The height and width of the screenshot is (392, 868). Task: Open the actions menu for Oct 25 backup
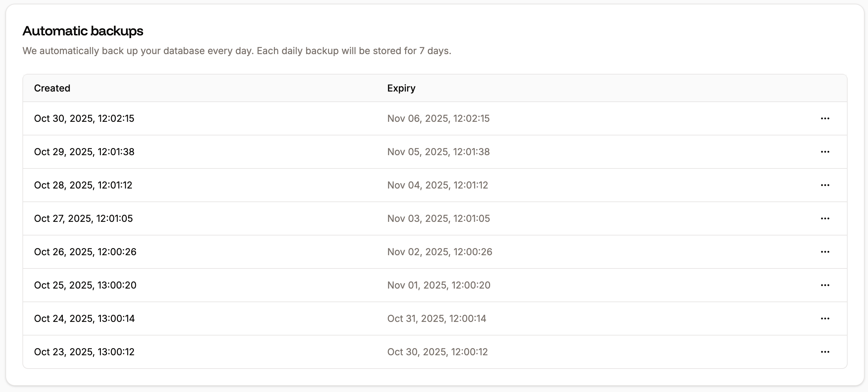point(826,285)
